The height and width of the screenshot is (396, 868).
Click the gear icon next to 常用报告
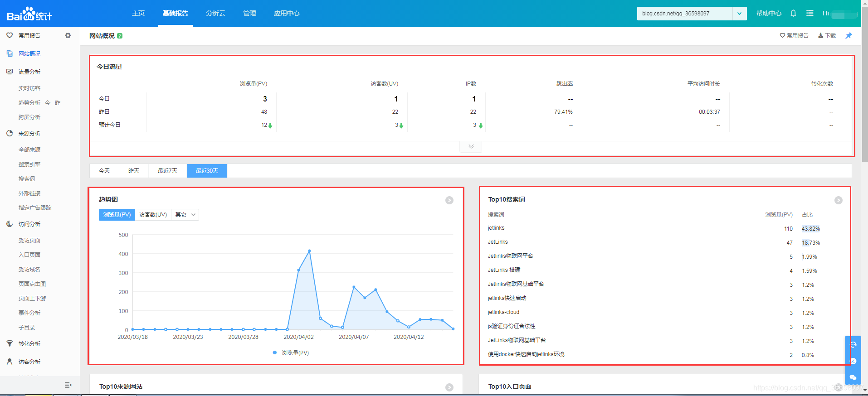pos(68,35)
